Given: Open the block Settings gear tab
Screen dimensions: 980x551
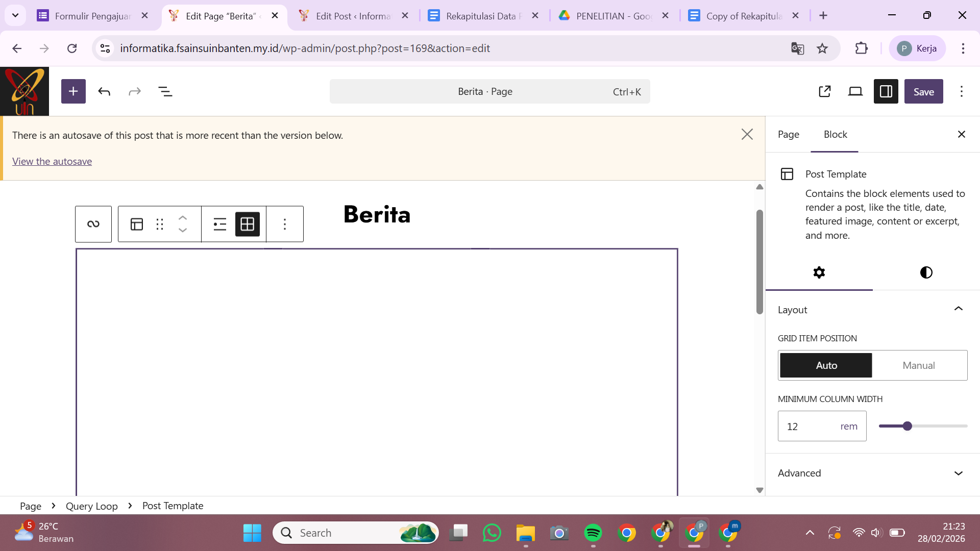Looking at the screenshot, I should point(819,272).
